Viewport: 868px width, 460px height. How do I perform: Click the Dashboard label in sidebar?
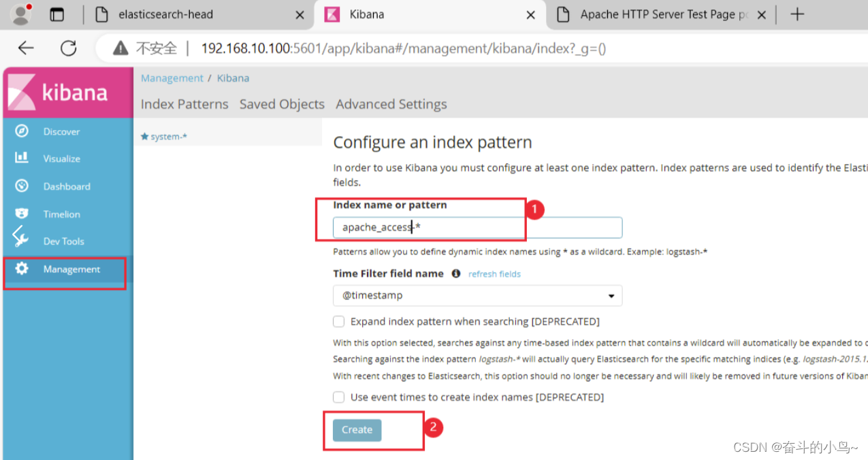[x=67, y=186]
